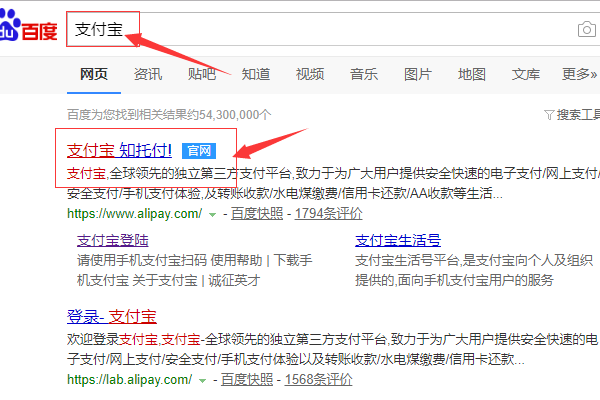Image resolution: width=600 pixels, height=400 pixels.
Task: Visit https://www.alipay.com/ URL
Action: pos(134,214)
